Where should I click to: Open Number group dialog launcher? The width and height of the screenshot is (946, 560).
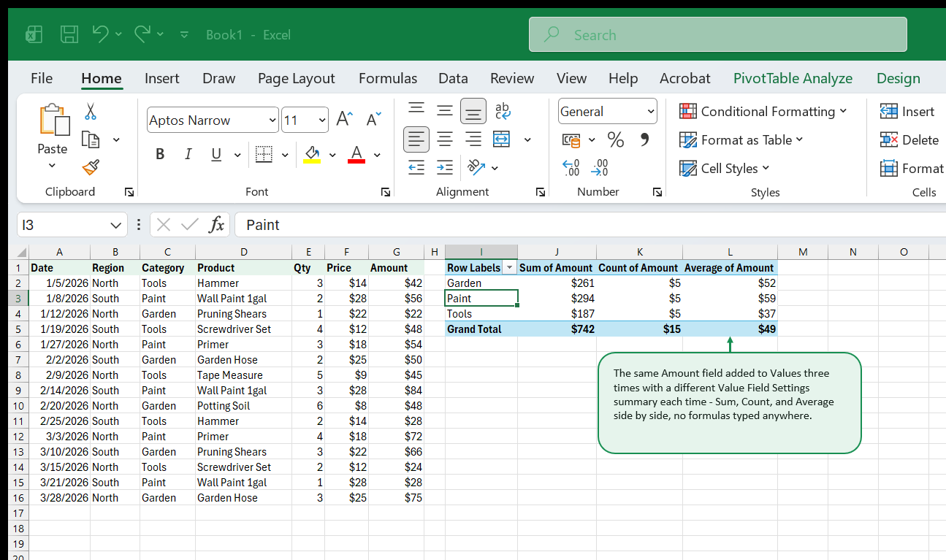pos(657,192)
